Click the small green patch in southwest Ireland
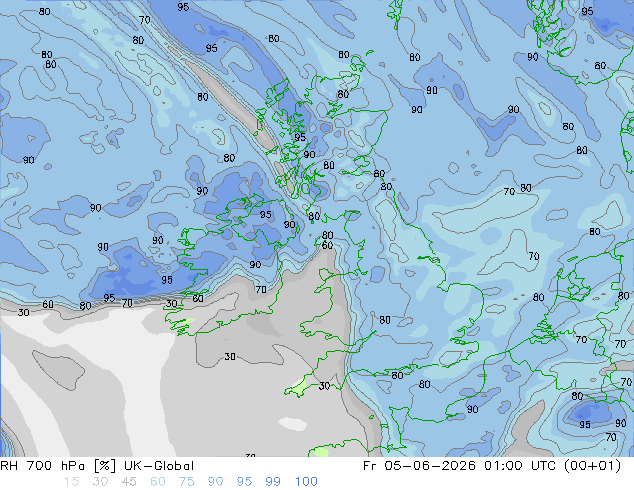 tap(188, 321)
